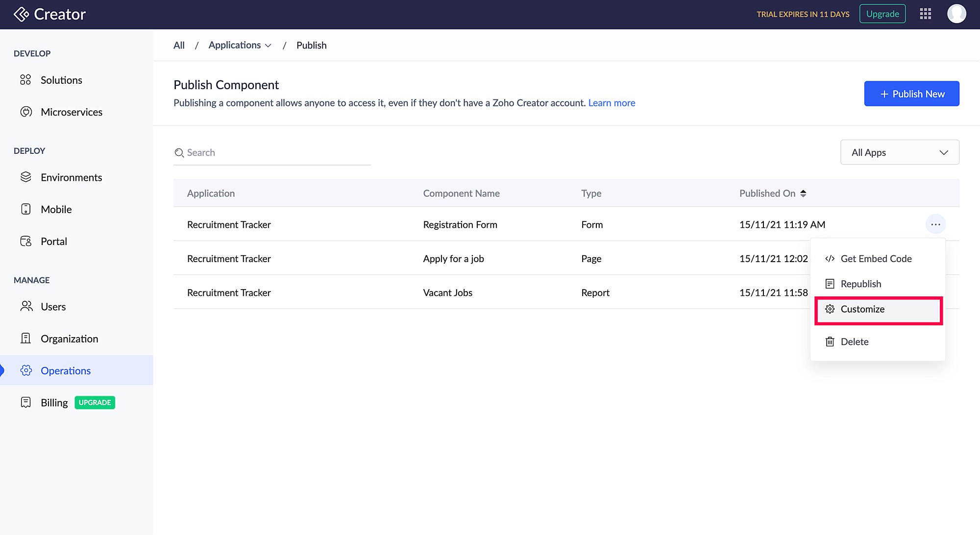Click the user profile avatar
The height and width of the screenshot is (535, 980).
tap(956, 14)
